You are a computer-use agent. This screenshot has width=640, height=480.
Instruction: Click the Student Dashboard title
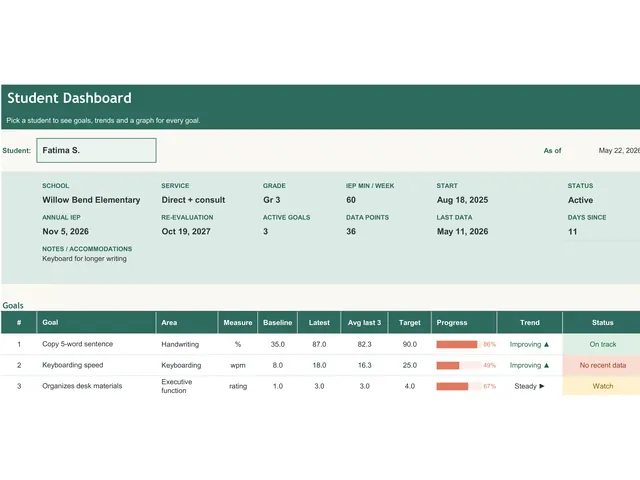pyautogui.click(x=69, y=98)
